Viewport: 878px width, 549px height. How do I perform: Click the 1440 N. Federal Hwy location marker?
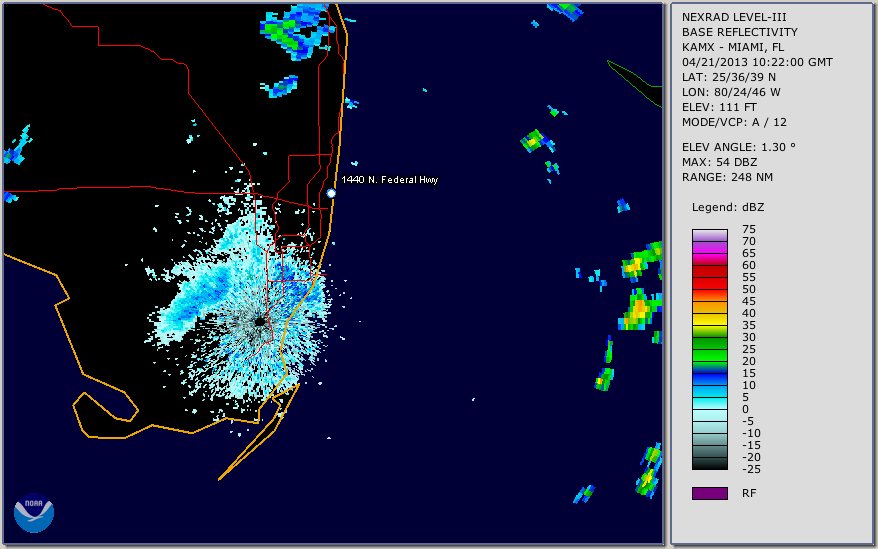[331, 193]
